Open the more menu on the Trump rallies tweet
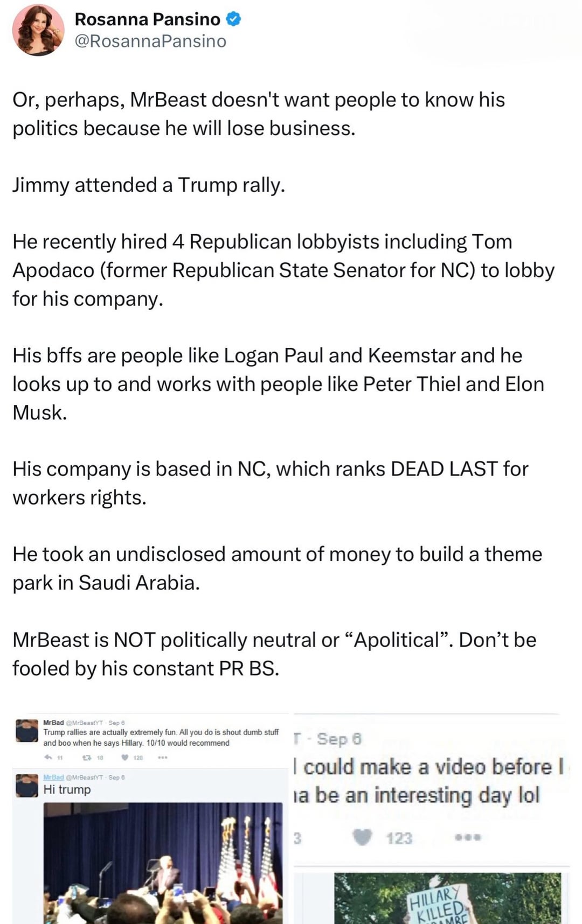The image size is (582, 924). 163,757
